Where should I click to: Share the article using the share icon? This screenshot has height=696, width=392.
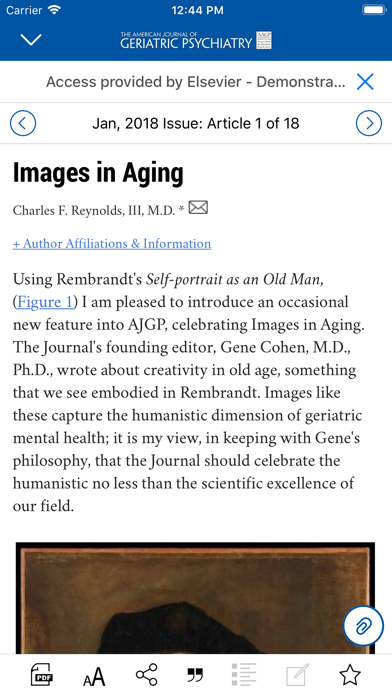click(147, 675)
